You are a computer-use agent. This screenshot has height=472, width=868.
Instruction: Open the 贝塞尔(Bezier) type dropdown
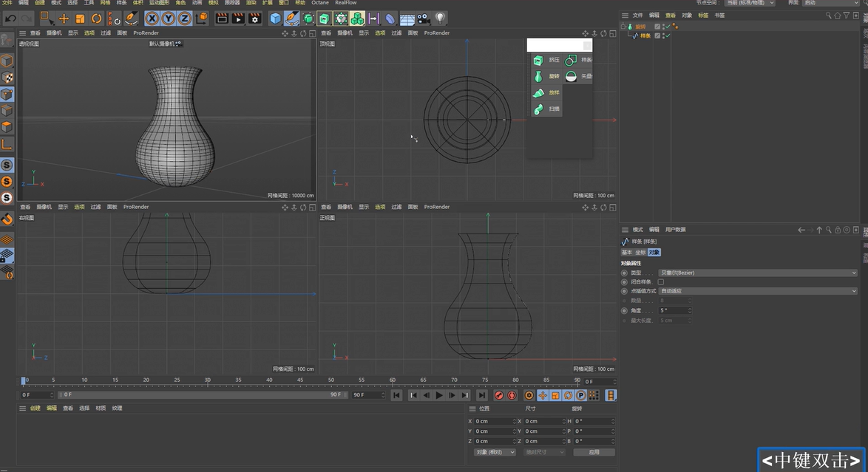point(758,273)
